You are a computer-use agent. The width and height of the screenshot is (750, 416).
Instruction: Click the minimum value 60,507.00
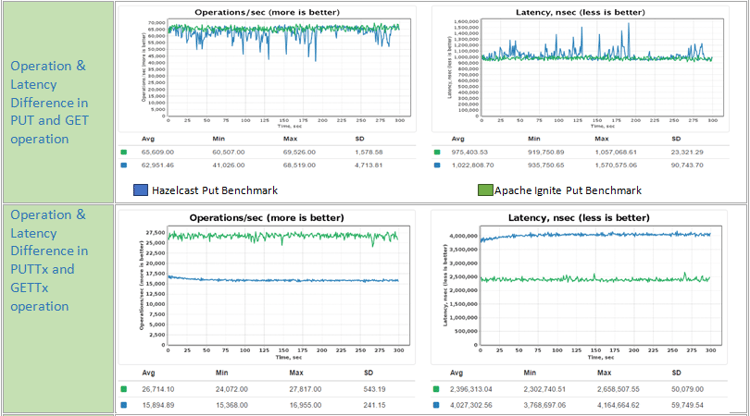tap(229, 152)
